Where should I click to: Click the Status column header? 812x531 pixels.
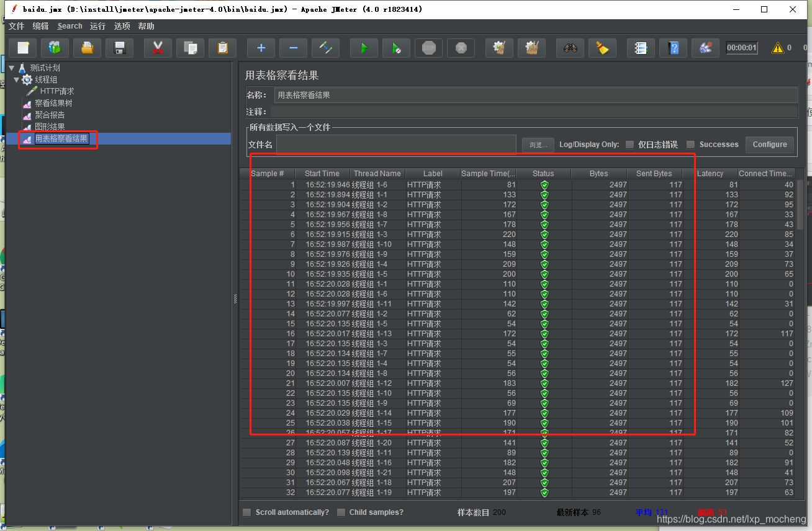[543, 174]
